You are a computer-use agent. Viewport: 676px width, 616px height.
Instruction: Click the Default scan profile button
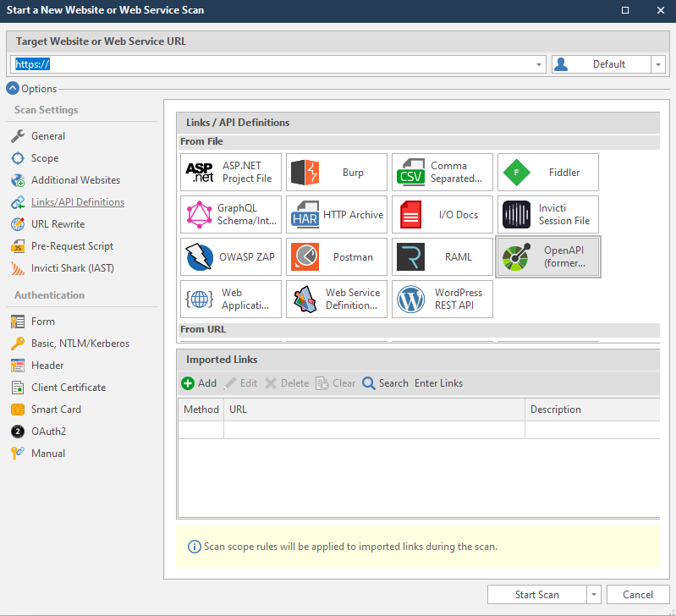602,64
